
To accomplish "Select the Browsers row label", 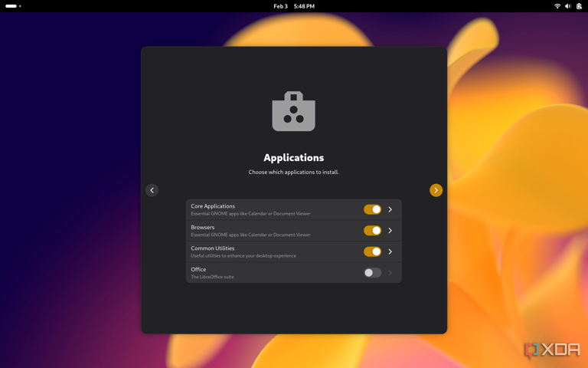I will click(202, 227).
